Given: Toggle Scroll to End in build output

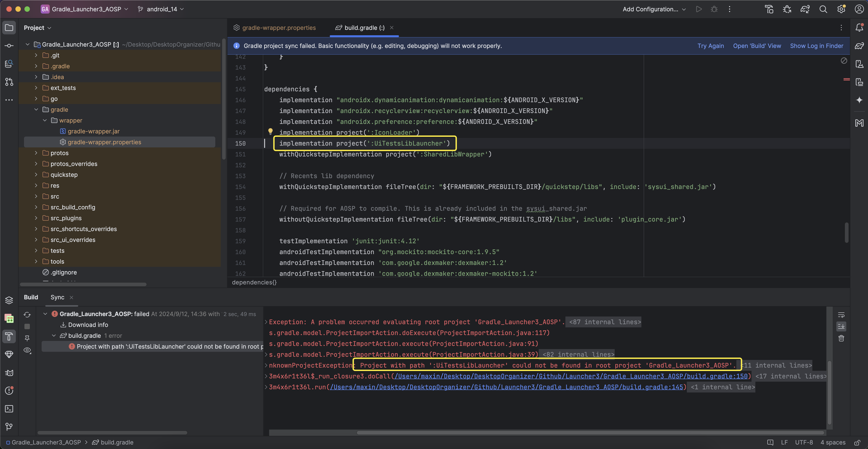Looking at the screenshot, I should pyautogui.click(x=841, y=326).
